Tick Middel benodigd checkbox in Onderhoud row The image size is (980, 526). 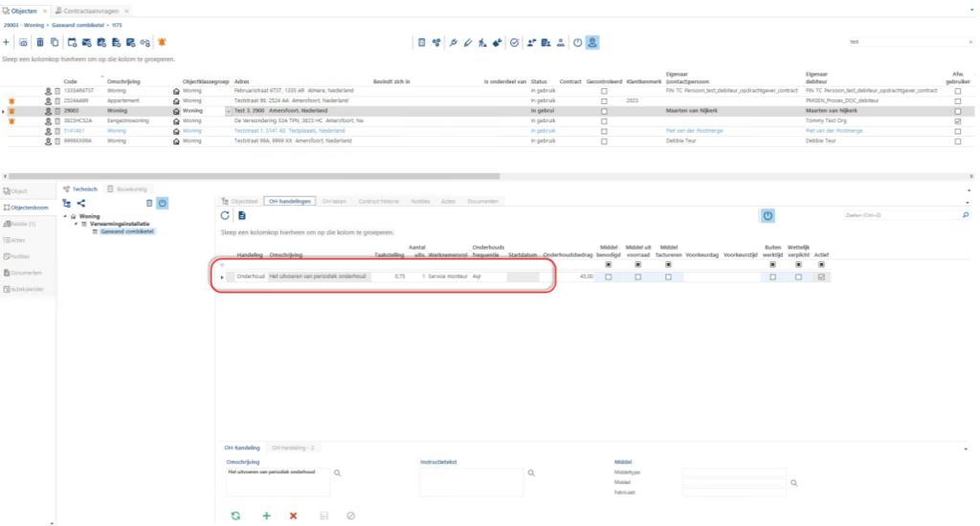pyautogui.click(x=608, y=276)
